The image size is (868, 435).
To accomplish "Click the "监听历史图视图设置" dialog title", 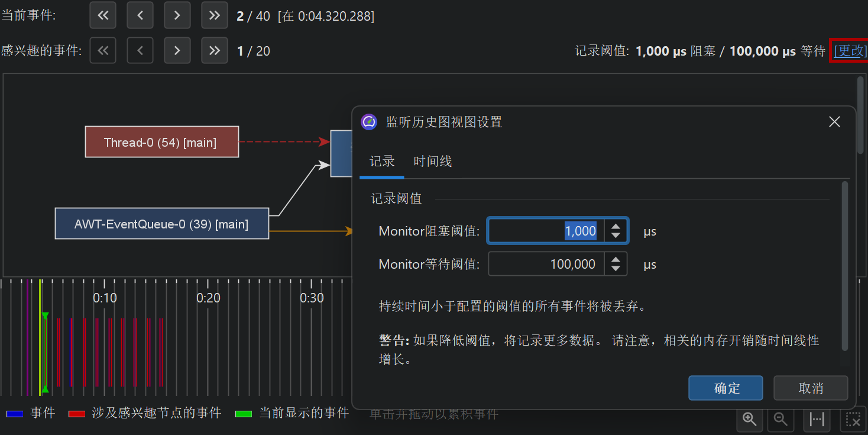I will [x=444, y=122].
